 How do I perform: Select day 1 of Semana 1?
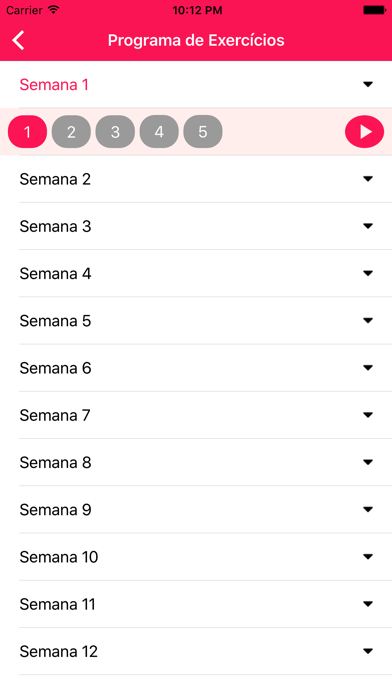tap(28, 131)
